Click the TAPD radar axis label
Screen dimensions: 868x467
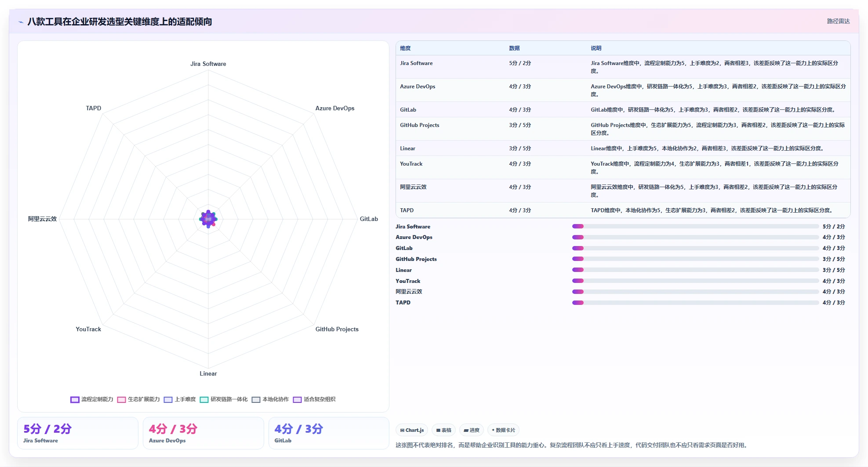[94, 108]
